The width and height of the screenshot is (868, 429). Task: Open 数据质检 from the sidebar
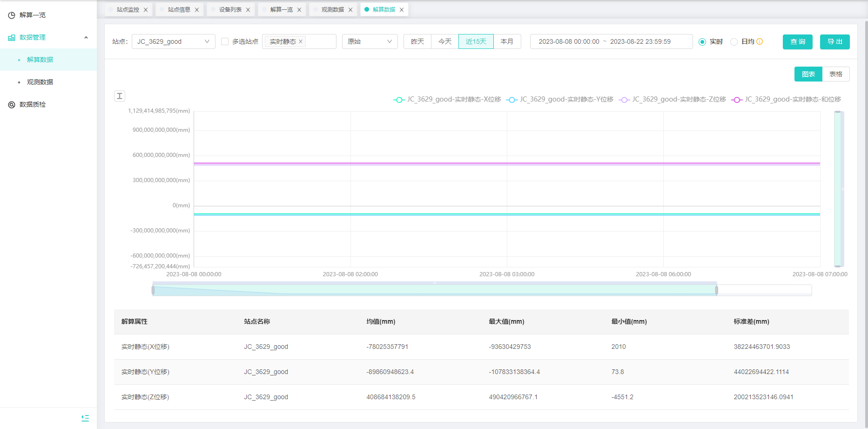[x=33, y=104]
